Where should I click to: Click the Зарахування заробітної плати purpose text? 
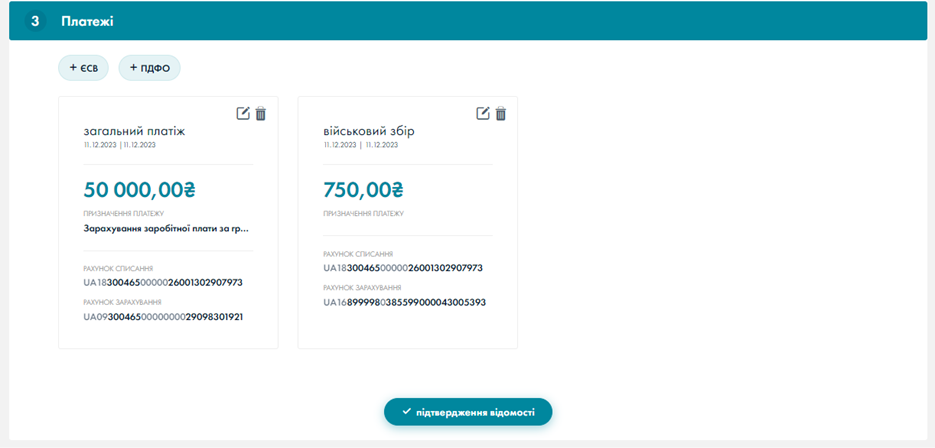(165, 228)
